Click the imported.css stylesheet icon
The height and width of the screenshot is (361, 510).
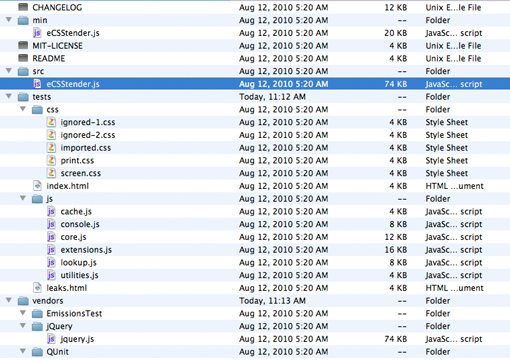(x=51, y=147)
